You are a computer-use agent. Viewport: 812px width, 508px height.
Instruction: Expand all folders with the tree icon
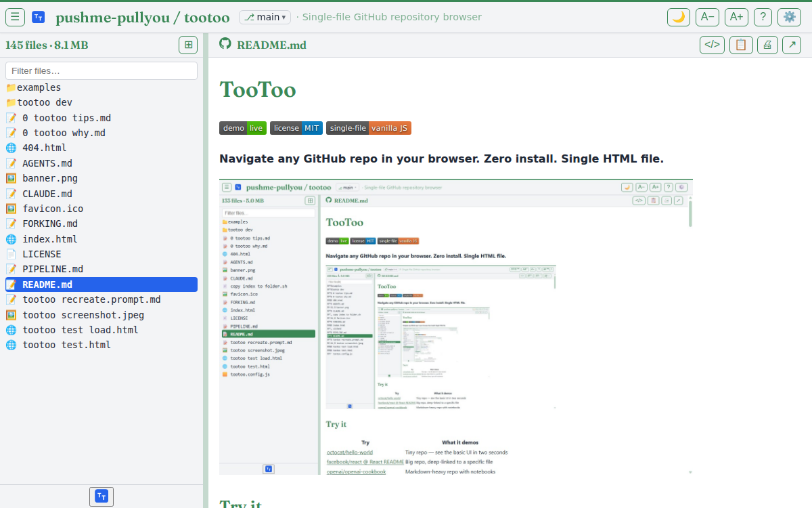click(x=188, y=45)
